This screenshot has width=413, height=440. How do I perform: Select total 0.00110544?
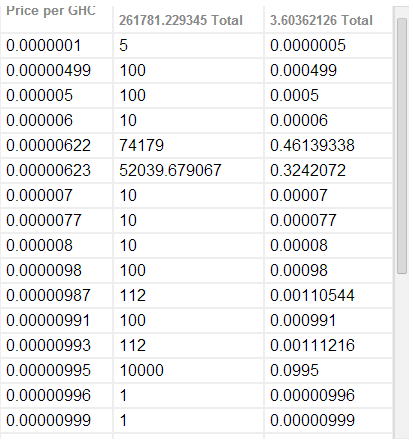pyautogui.click(x=312, y=295)
